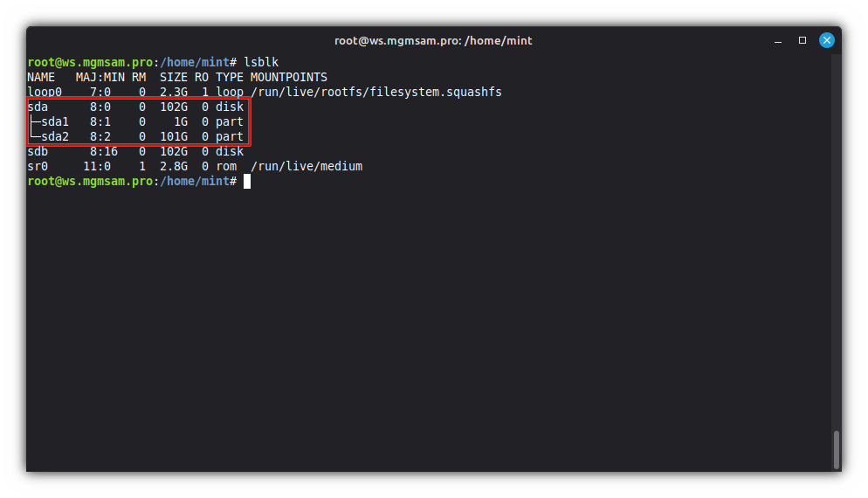Viewport: 868px width, 498px height.
Task: Click the /run/live/medium mount path
Action: (x=307, y=166)
